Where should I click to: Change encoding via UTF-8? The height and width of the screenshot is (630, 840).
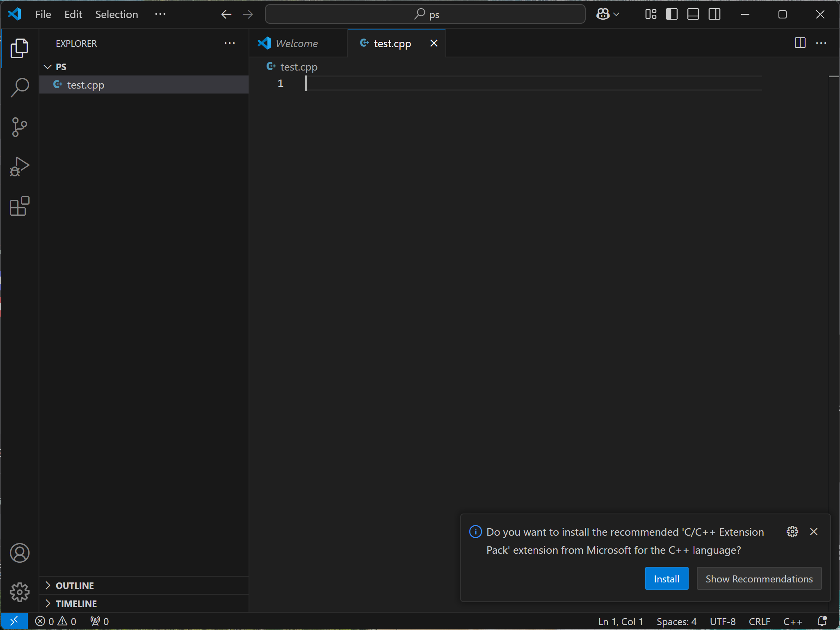pos(723,621)
